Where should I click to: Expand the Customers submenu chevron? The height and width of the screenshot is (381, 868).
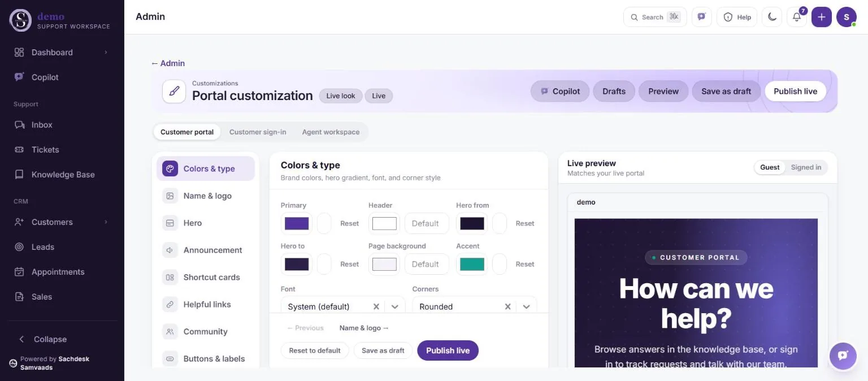click(x=106, y=222)
